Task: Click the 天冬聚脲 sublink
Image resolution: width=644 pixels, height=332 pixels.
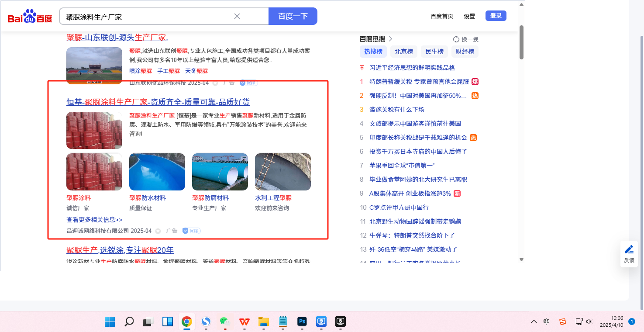Action: coord(196,71)
